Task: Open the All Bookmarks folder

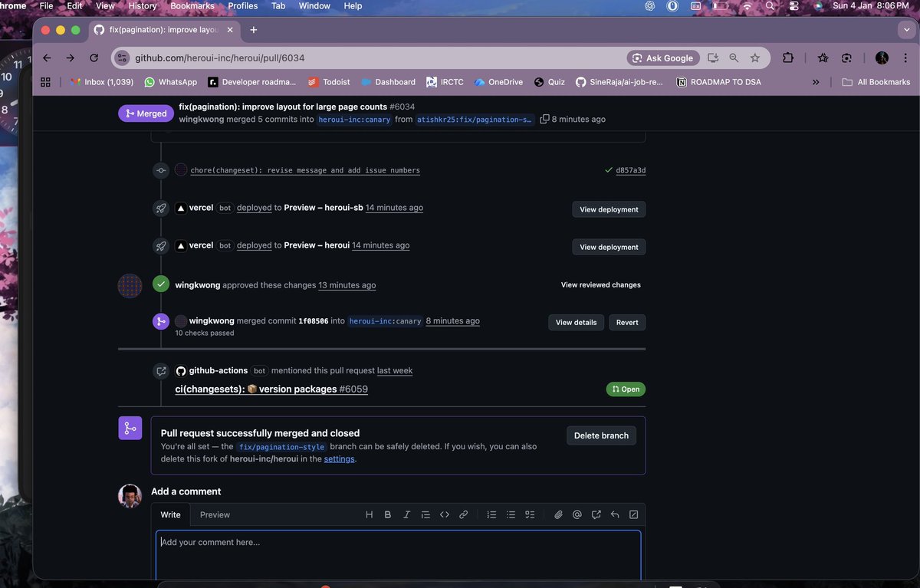Action: (x=876, y=82)
